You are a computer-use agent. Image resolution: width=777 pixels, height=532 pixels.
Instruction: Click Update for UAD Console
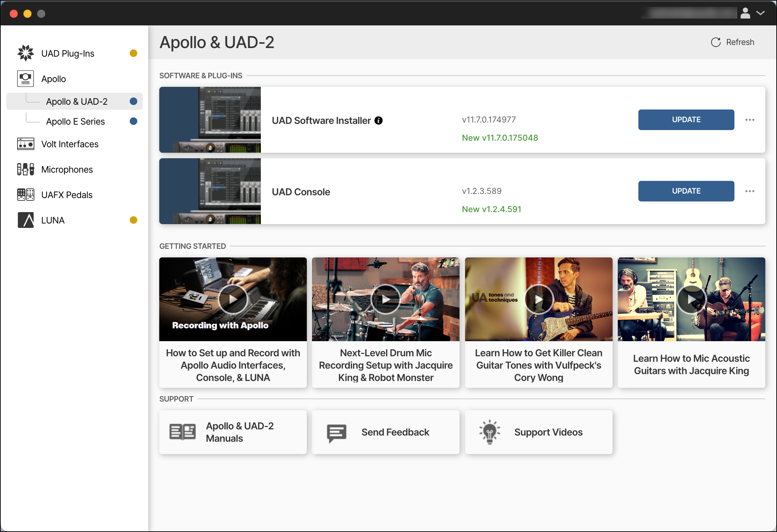[686, 191]
